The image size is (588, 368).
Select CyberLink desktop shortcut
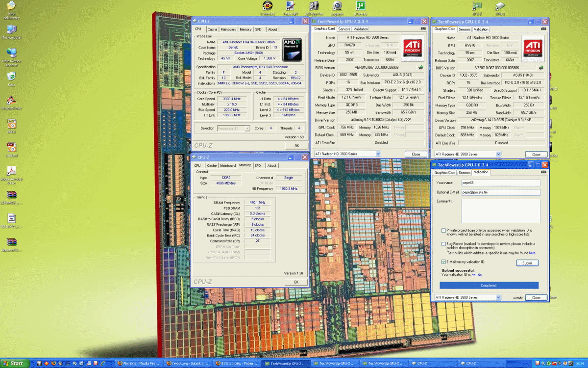pos(268,8)
